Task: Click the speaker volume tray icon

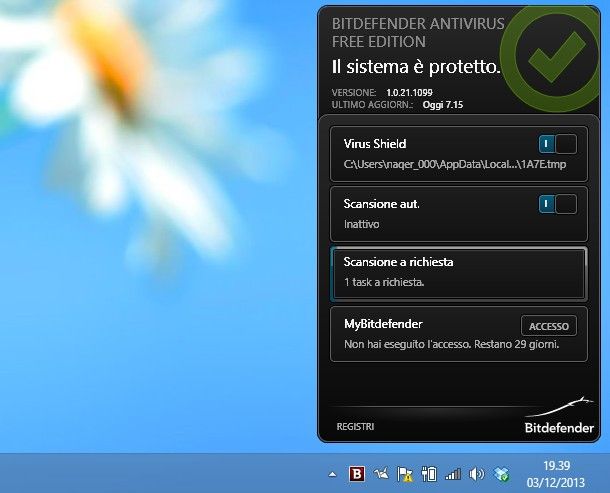Action: pyautogui.click(x=477, y=474)
